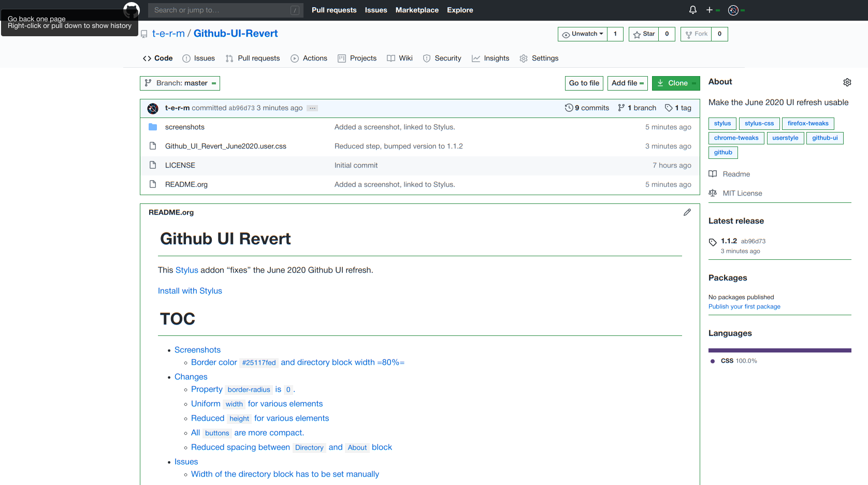This screenshot has width=868, height=485.
Task: Click the GitHub octocat logo
Action: pyautogui.click(x=132, y=10)
